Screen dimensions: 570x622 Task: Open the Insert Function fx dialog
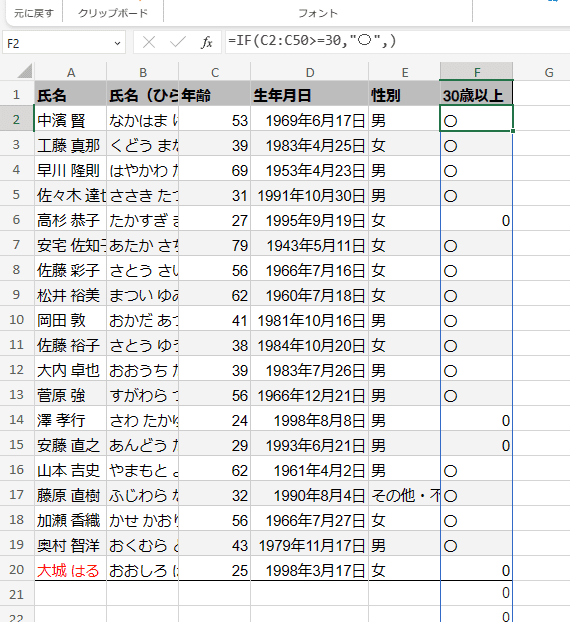(206, 42)
